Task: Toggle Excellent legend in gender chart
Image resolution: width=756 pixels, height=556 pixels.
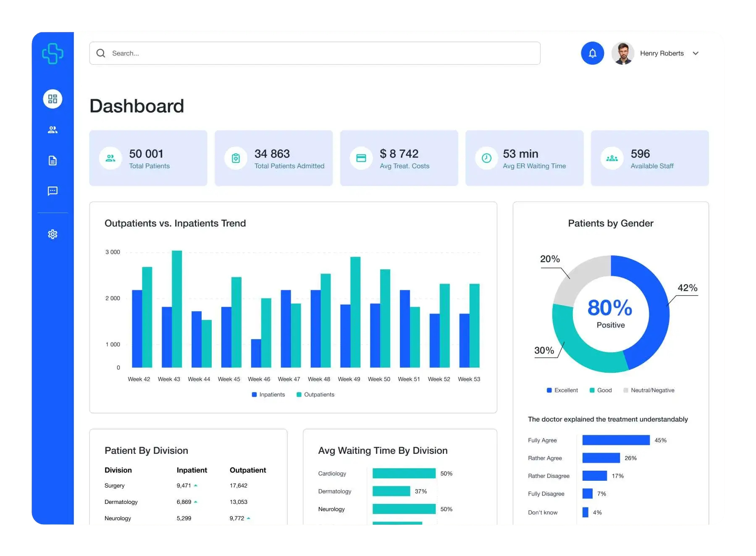Action: (x=562, y=390)
